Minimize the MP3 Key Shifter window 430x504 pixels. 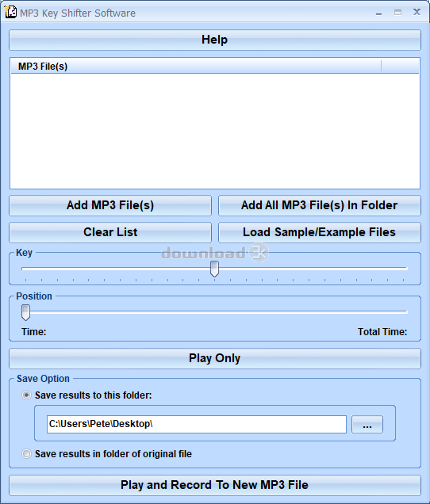tap(378, 13)
